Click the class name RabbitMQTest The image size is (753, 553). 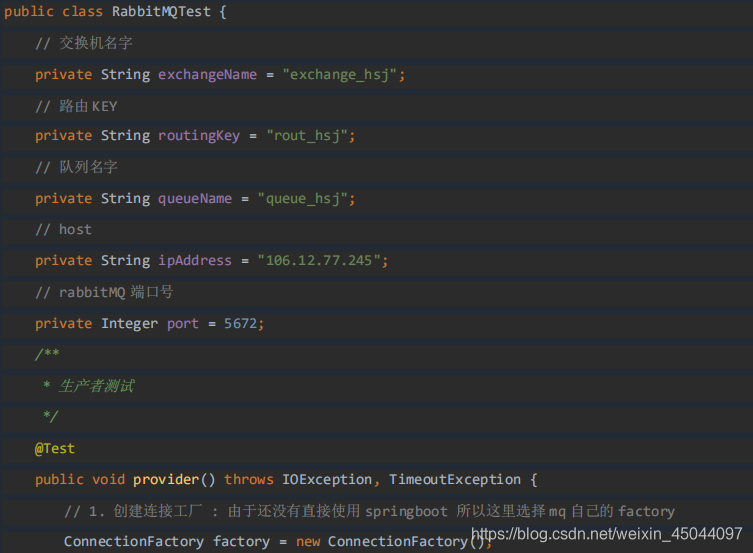click(x=161, y=12)
